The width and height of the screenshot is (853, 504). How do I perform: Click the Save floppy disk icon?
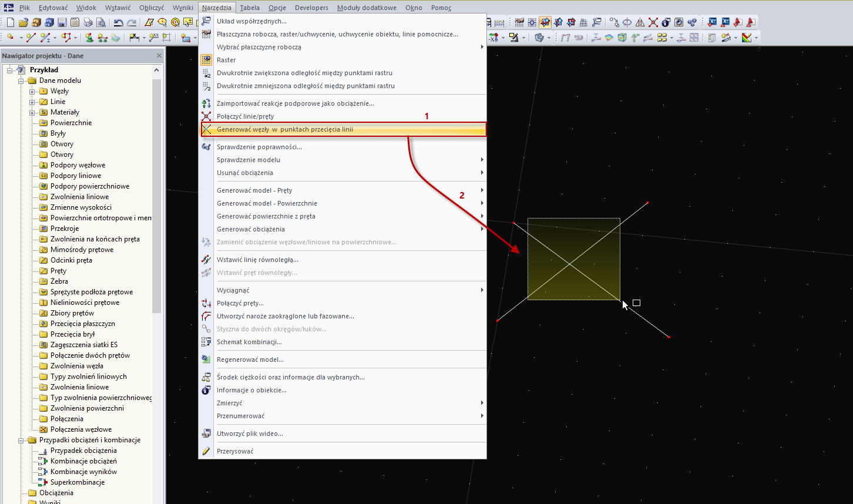click(62, 22)
